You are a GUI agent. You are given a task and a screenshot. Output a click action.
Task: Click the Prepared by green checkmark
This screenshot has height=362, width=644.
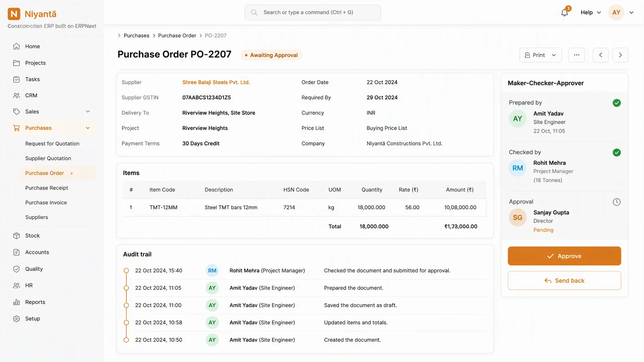pyautogui.click(x=617, y=103)
